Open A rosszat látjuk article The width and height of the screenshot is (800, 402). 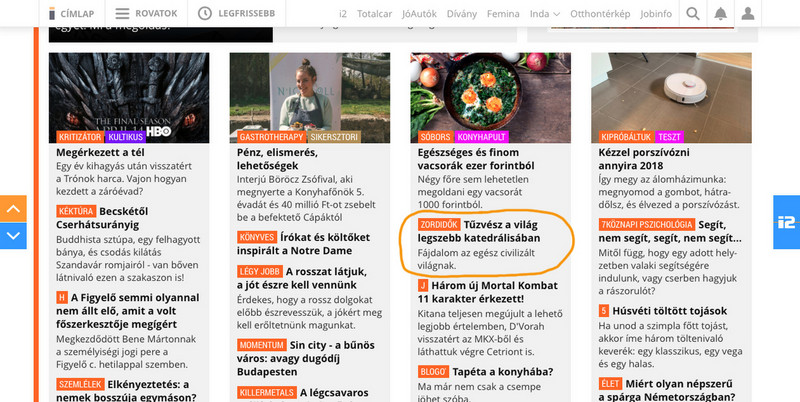tap(302, 278)
